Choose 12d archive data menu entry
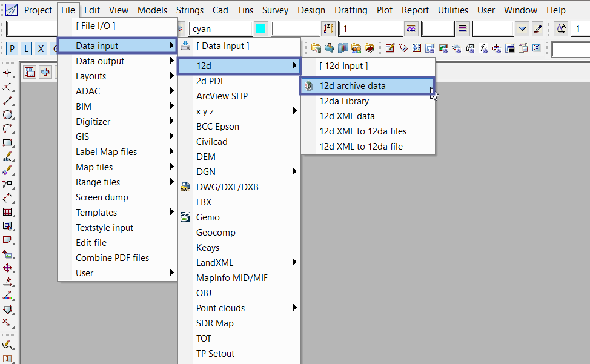 (353, 86)
